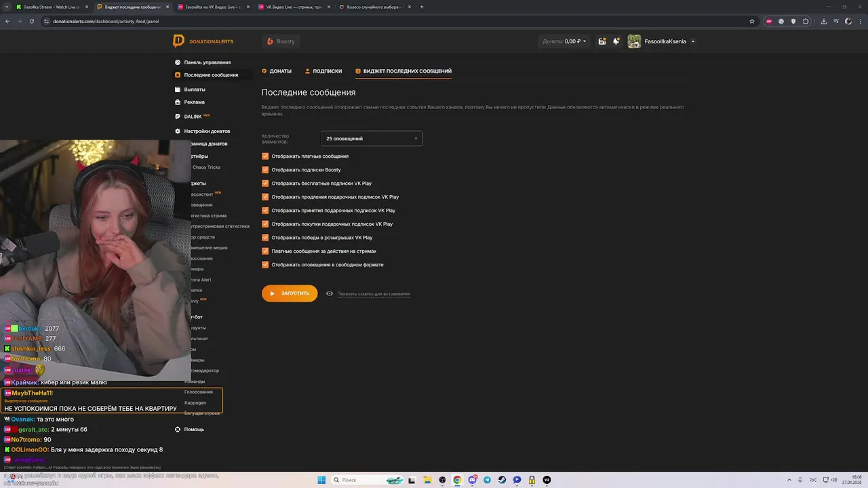Open browser downloads icon
The height and width of the screenshot is (488, 868).
tap(823, 21)
